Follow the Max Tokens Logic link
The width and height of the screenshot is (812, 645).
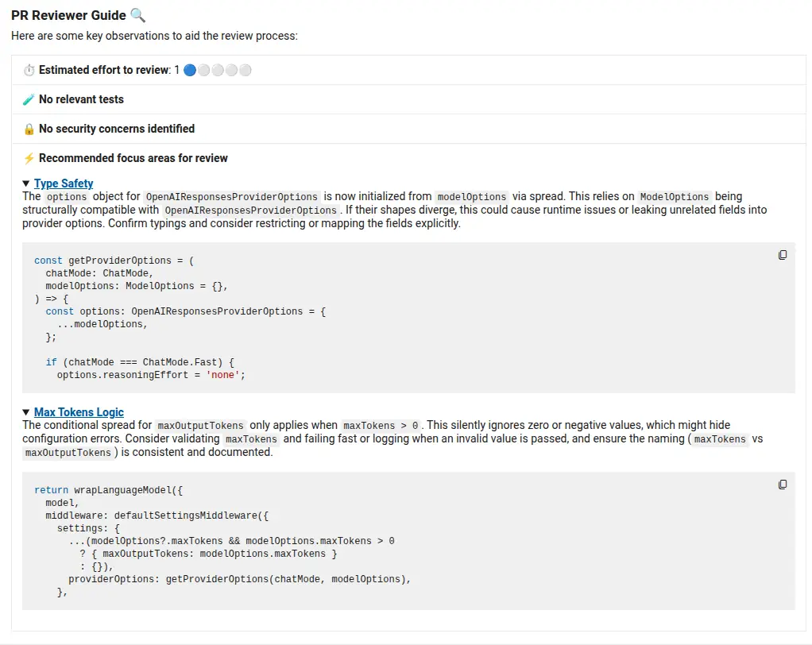(79, 412)
